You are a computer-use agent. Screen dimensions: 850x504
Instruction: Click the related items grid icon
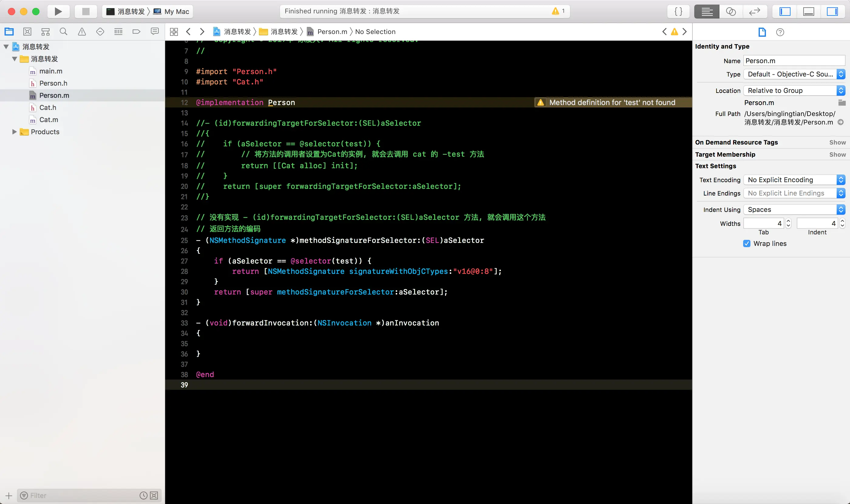(x=174, y=32)
